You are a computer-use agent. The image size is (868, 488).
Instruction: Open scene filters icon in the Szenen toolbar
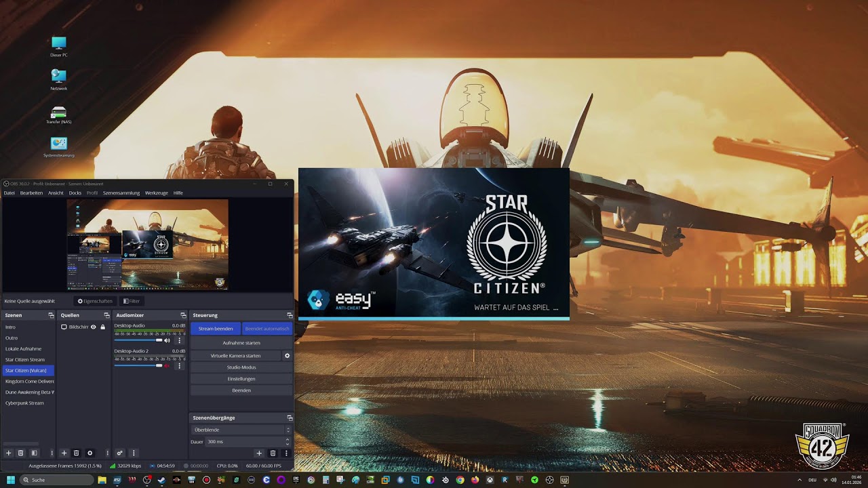coord(34,453)
